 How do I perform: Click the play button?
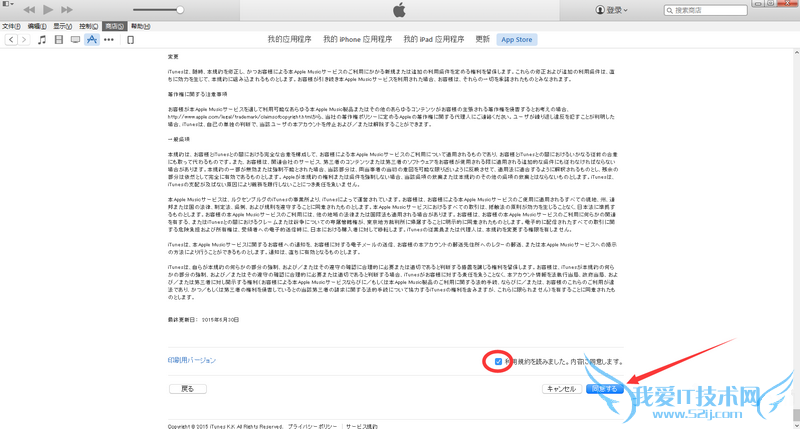[48, 9]
